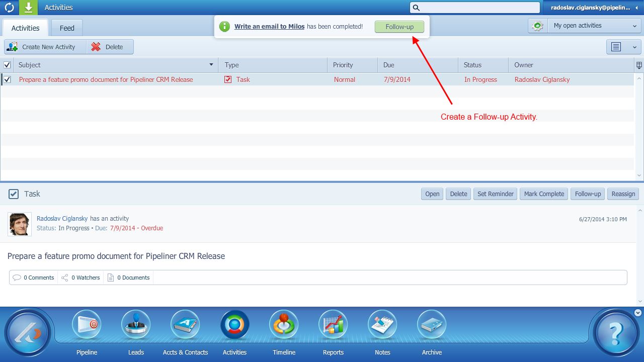Select subject 'Prepare a feature promo document' cell
The height and width of the screenshot is (362, 644).
coord(106,79)
